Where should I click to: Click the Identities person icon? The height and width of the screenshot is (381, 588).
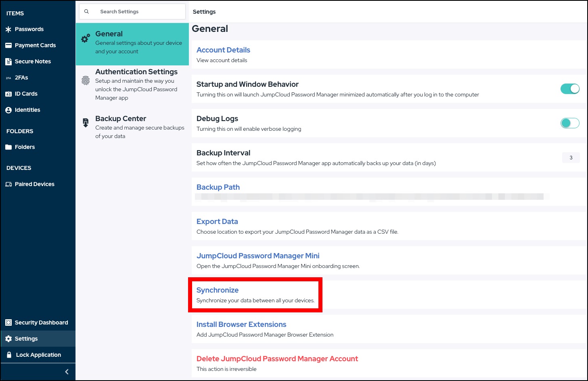point(8,110)
